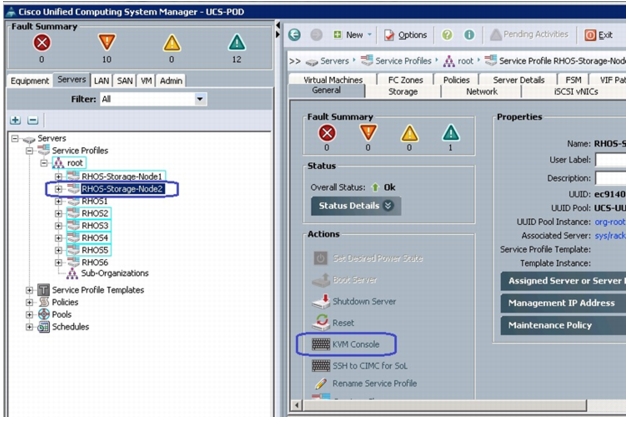The width and height of the screenshot is (630, 431).
Task: Expand the Pools tree node
Action: tap(29, 315)
